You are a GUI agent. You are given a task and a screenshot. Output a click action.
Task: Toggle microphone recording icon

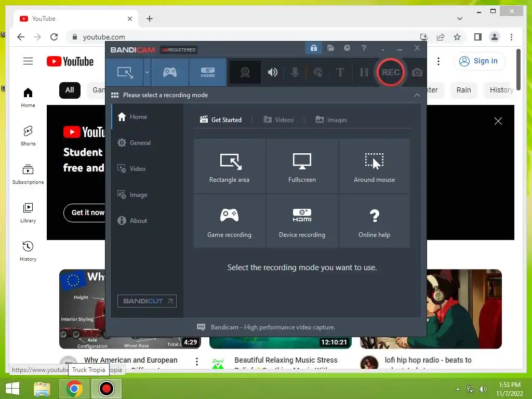click(x=295, y=72)
